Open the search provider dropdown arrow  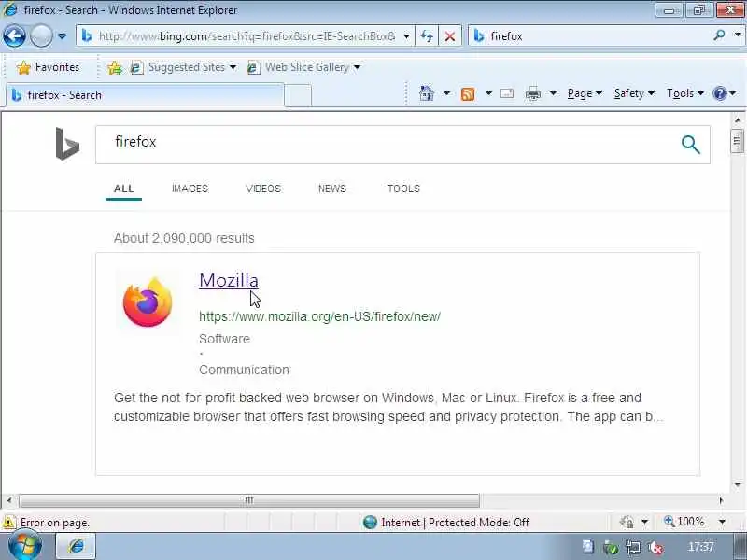tap(738, 35)
